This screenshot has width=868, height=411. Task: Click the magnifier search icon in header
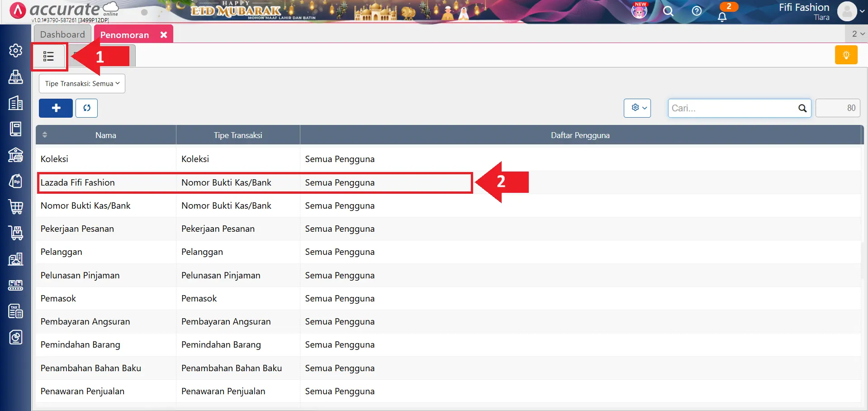click(668, 11)
